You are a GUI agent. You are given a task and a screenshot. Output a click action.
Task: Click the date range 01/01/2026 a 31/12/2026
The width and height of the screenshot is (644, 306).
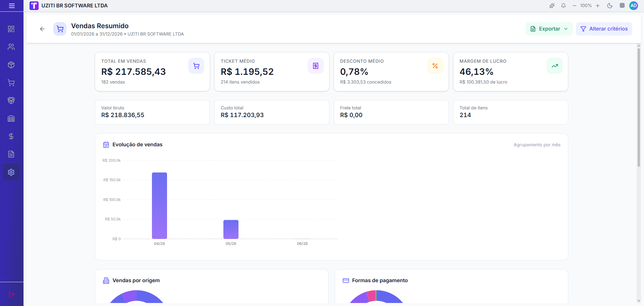97,34
